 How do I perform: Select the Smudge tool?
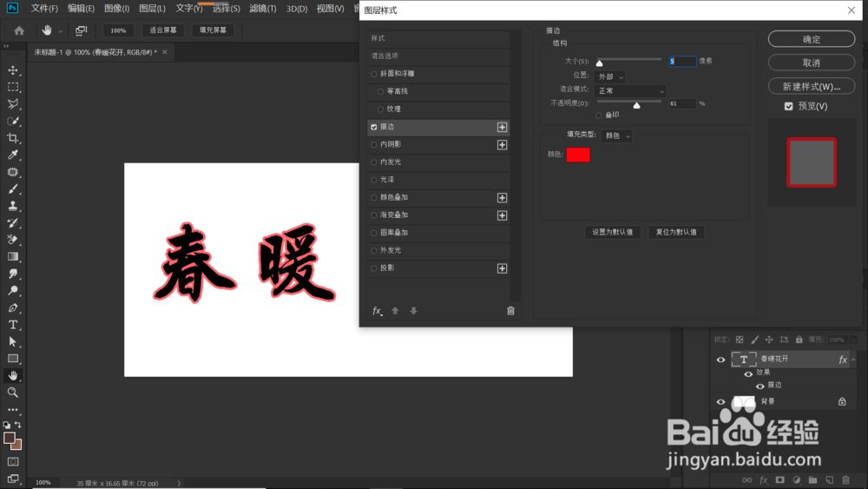click(x=13, y=274)
